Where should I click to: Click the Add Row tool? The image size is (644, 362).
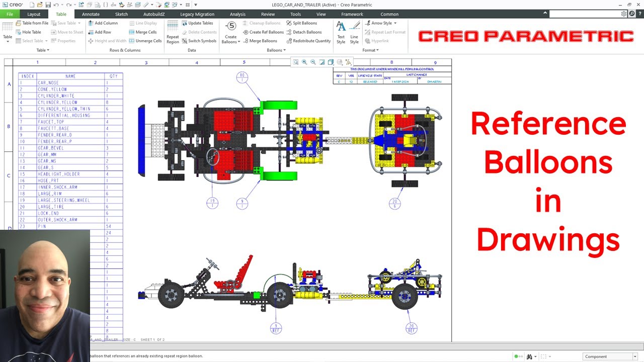coord(100,32)
